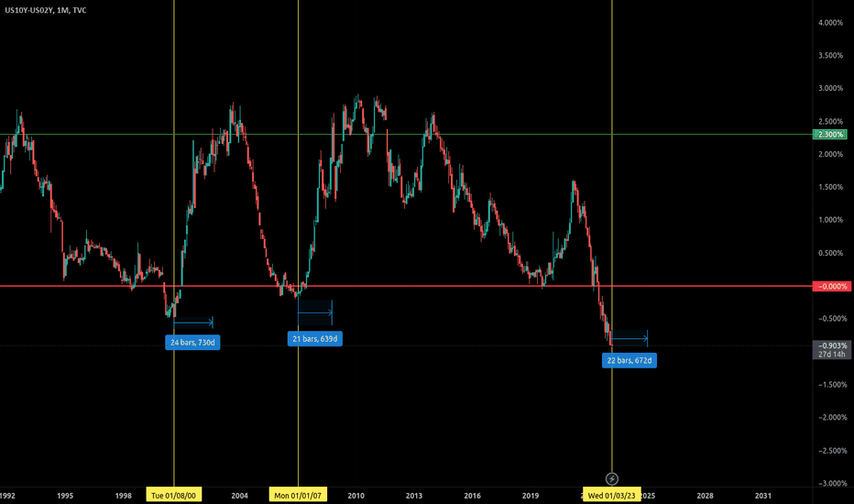Select the '21 bars, 639d' measurement label

pos(315,339)
